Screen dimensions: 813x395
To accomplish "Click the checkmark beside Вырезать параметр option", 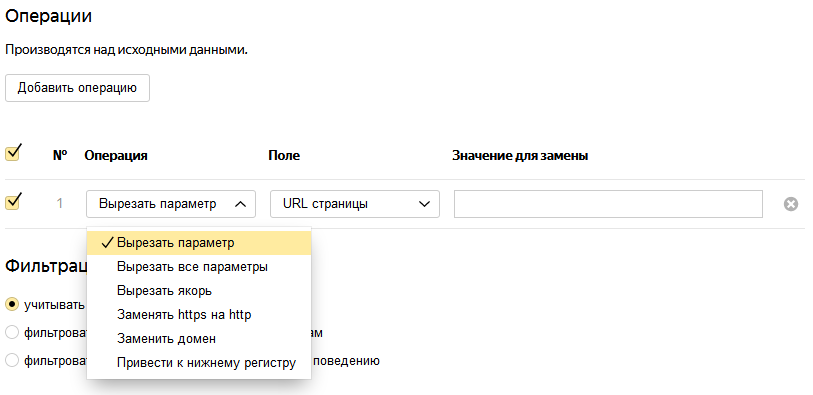I will coord(107,243).
